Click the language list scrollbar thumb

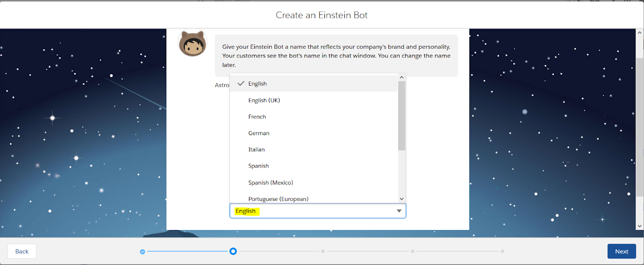(x=401, y=116)
